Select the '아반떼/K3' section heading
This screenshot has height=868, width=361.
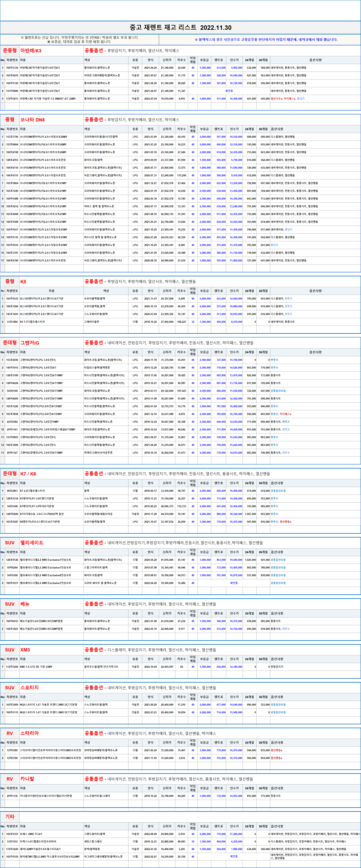pyautogui.click(x=31, y=50)
